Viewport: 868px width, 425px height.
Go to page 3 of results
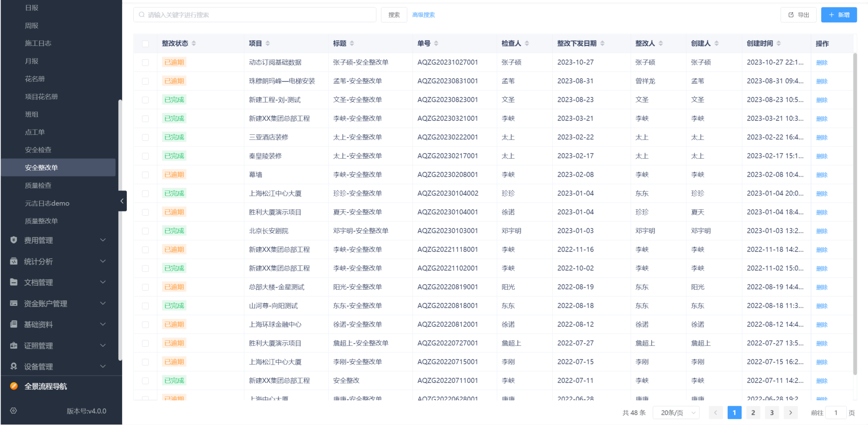(772, 412)
